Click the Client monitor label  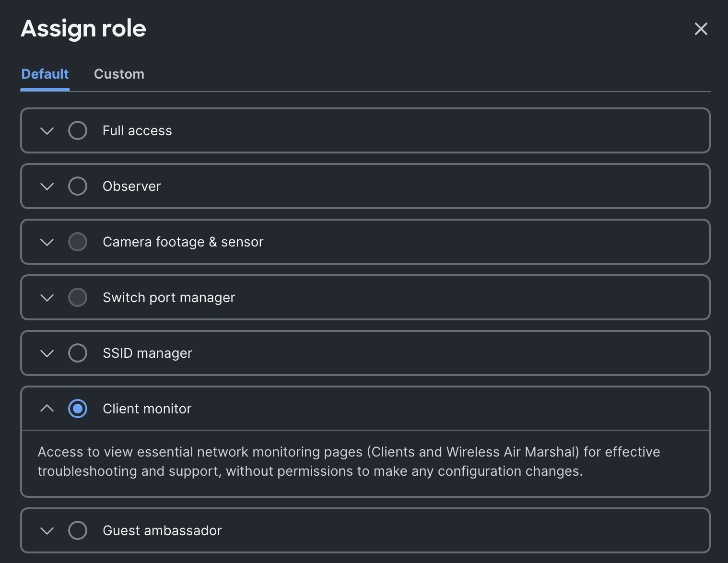click(x=147, y=409)
